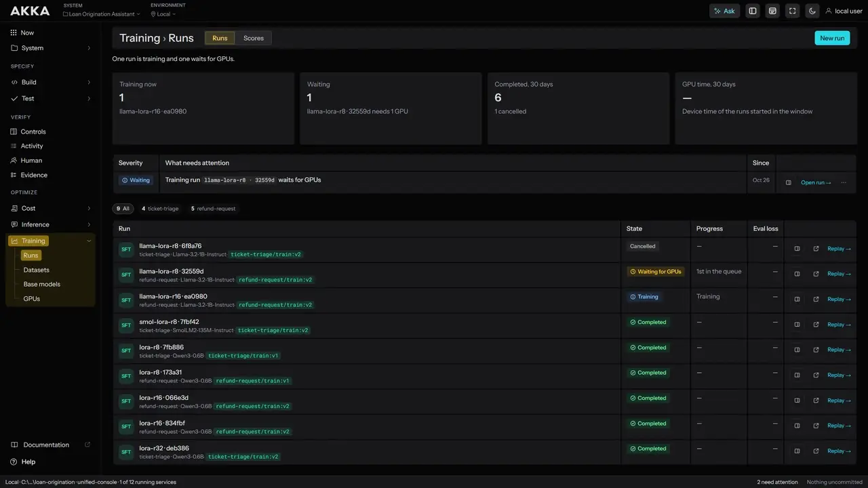The image size is (868, 488).
Task: Replay the lora-r8·7fb886 run
Action: (839, 350)
